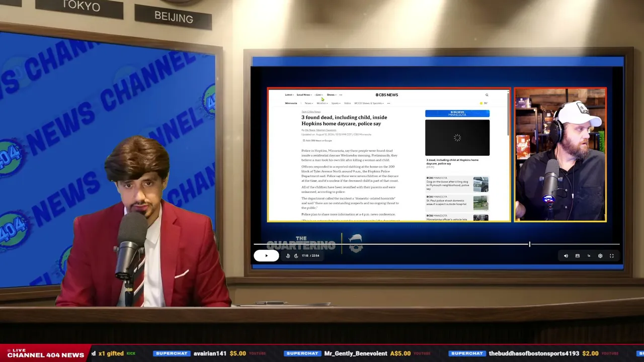Expand the Shows dropdown menu
Image resolution: width=644 pixels, height=362 pixels.
pyautogui.click(x=331, y=95)
